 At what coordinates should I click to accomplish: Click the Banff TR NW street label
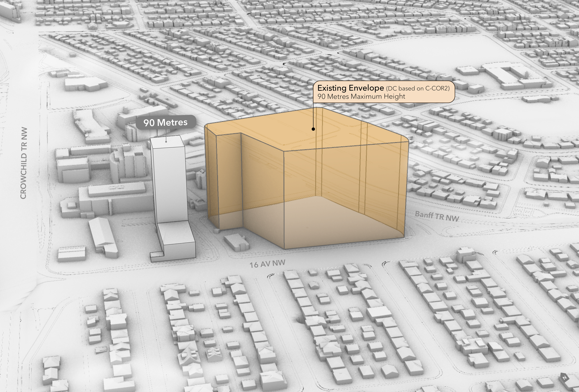(x=437, y=216)
